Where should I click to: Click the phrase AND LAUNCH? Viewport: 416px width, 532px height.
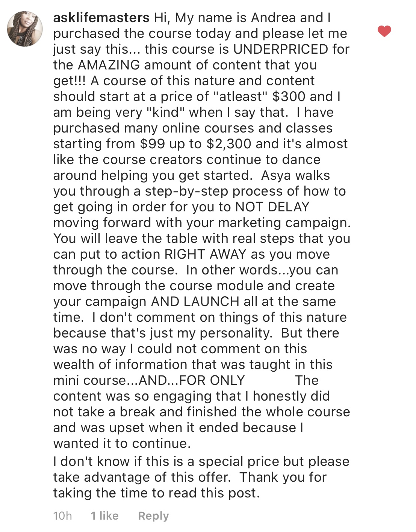(x=195, y=301)
